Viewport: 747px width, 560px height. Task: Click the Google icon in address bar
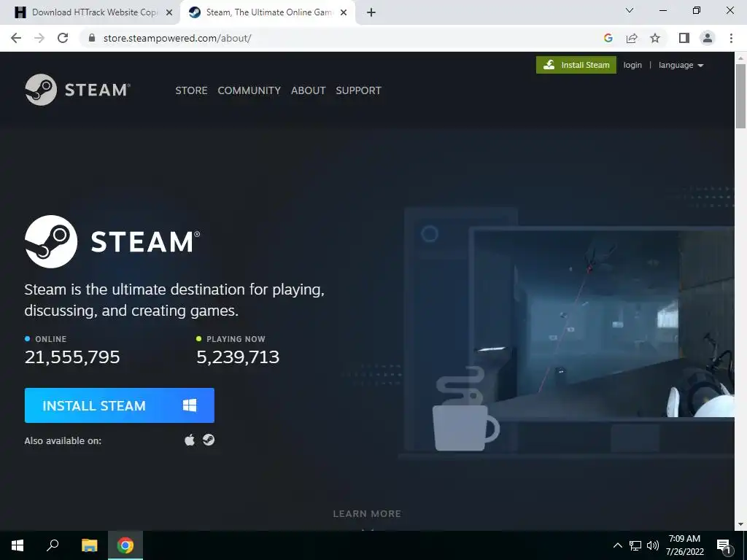[608, 38]
